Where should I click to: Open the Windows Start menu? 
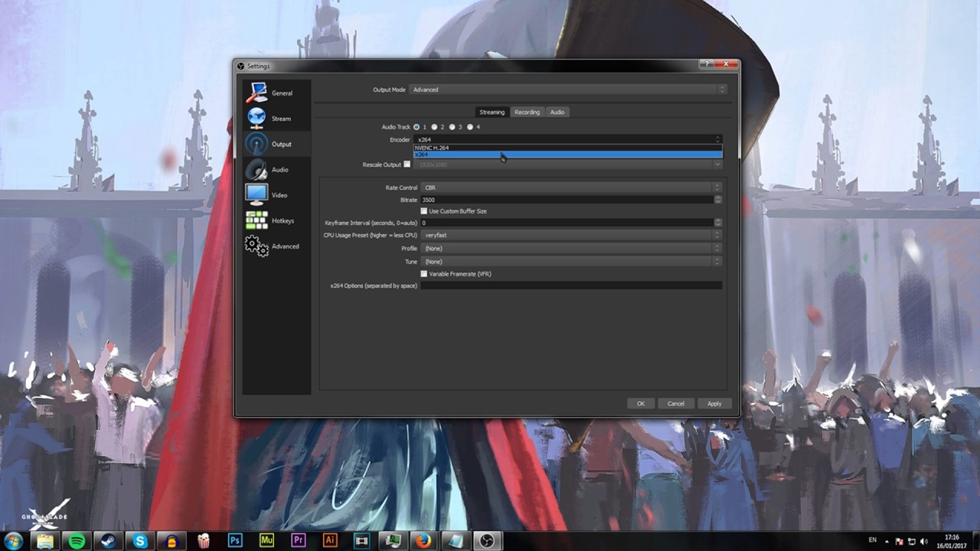coord(15,540)
